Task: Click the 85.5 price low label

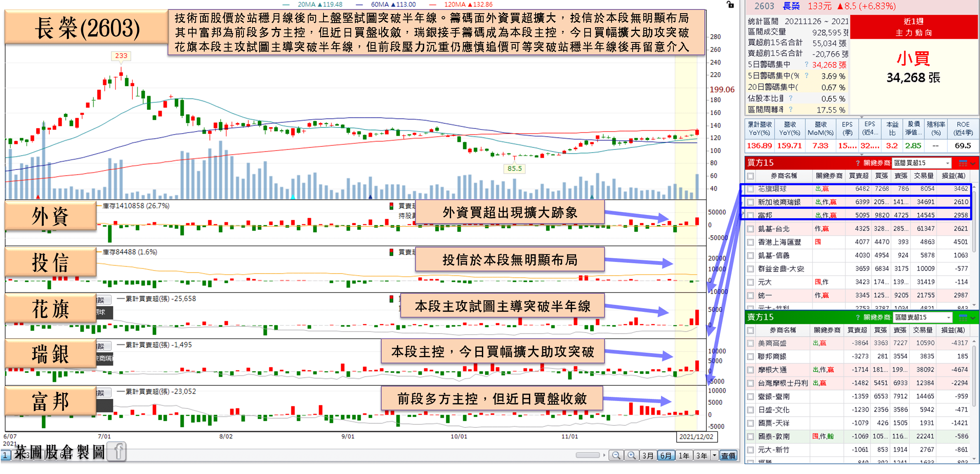Action: (x=515, y=168)
